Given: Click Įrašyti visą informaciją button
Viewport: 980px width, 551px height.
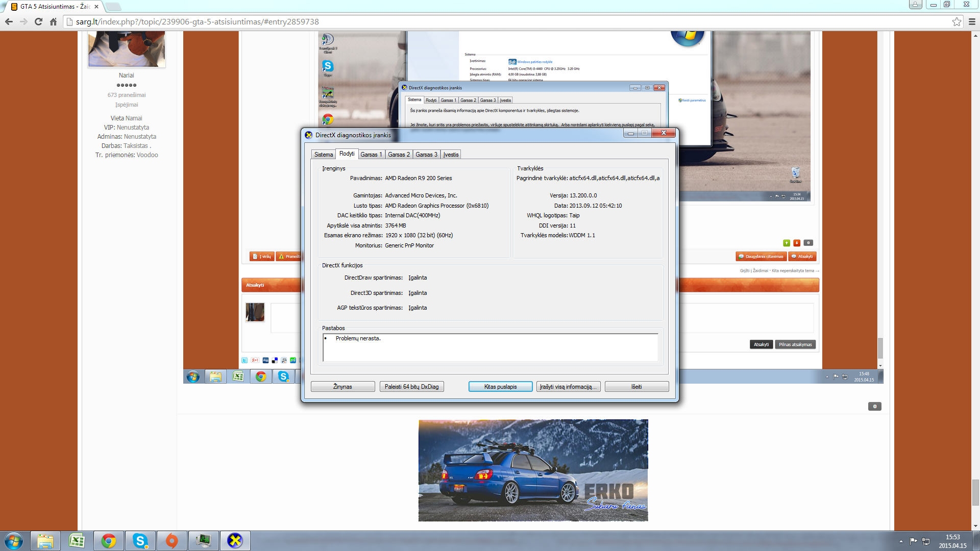Looking at the screenshot, I should coord(568,387).
